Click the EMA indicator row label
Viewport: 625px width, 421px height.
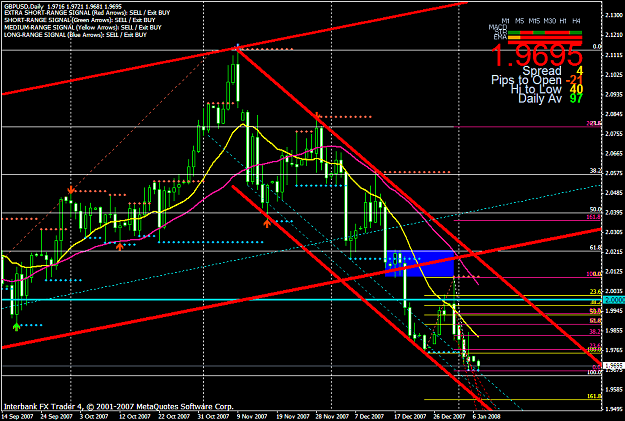pos(500,37)
